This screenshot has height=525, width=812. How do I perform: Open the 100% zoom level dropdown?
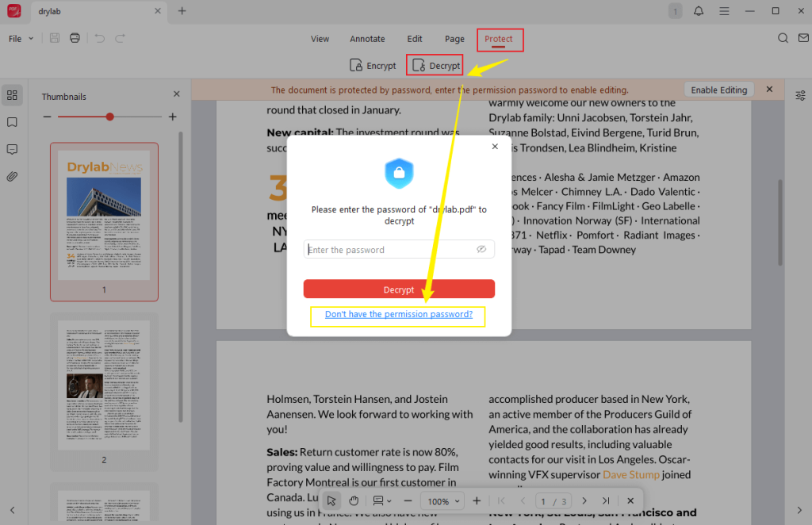pos(442,500)
